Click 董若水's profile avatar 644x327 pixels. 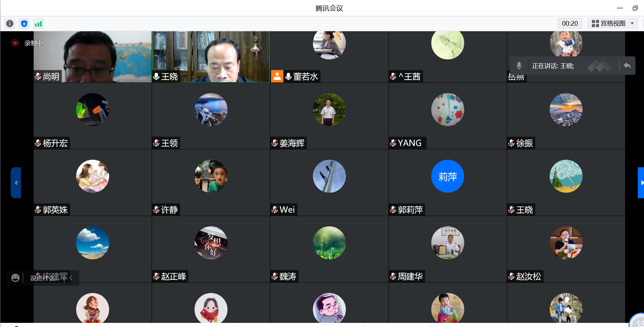[x=329, y=44]
